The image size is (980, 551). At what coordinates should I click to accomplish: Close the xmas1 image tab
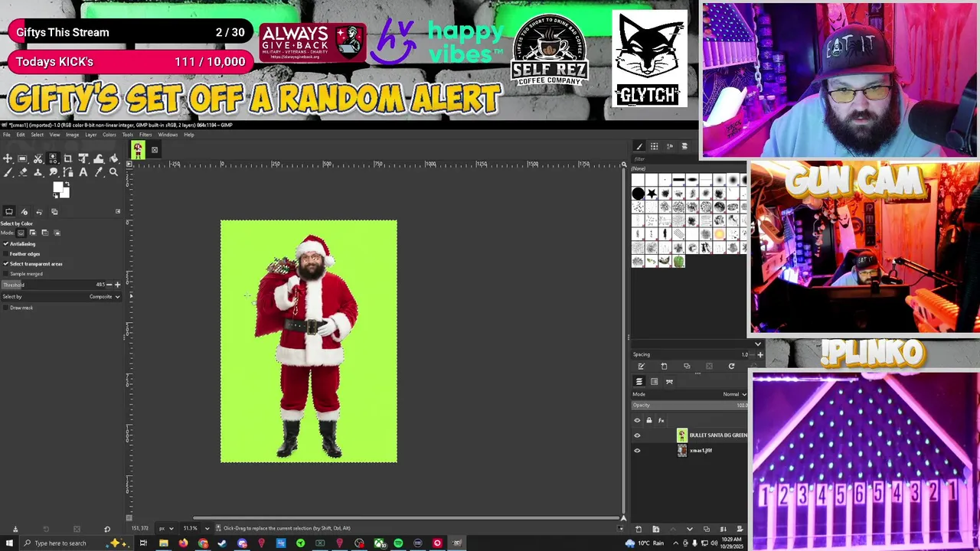pyautogui.click(x=154, y=150)
